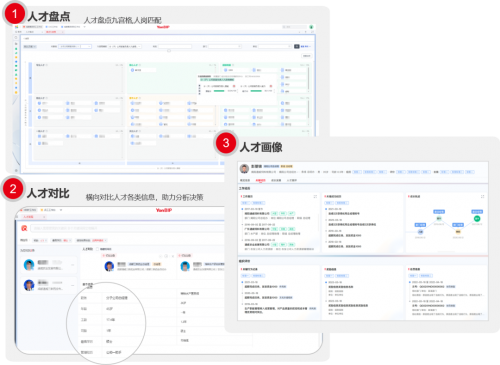Viewport: 500px width, 365px height.
Task: Click the red search logo icon in talent comparison
Action: [24, 228]
